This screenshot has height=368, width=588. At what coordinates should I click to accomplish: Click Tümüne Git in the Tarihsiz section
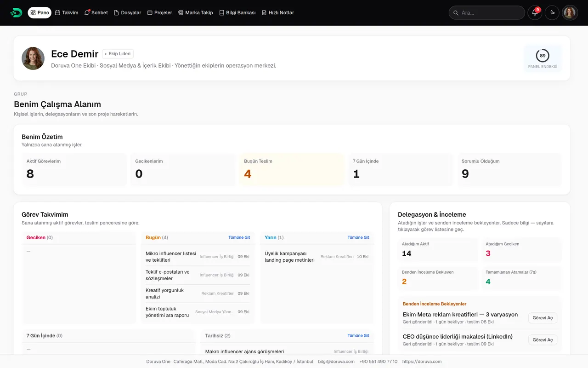pyautogui.click(x=358, y=336)
